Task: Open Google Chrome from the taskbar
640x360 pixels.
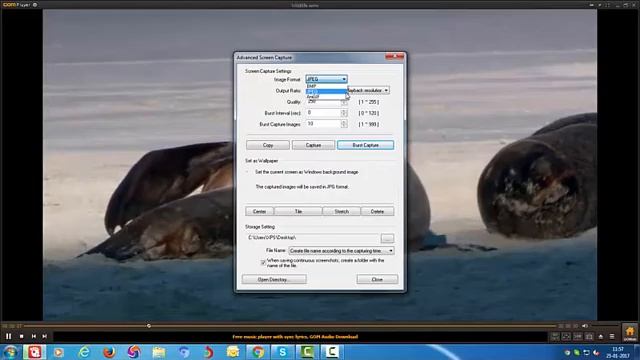Action: coord(258,352)
